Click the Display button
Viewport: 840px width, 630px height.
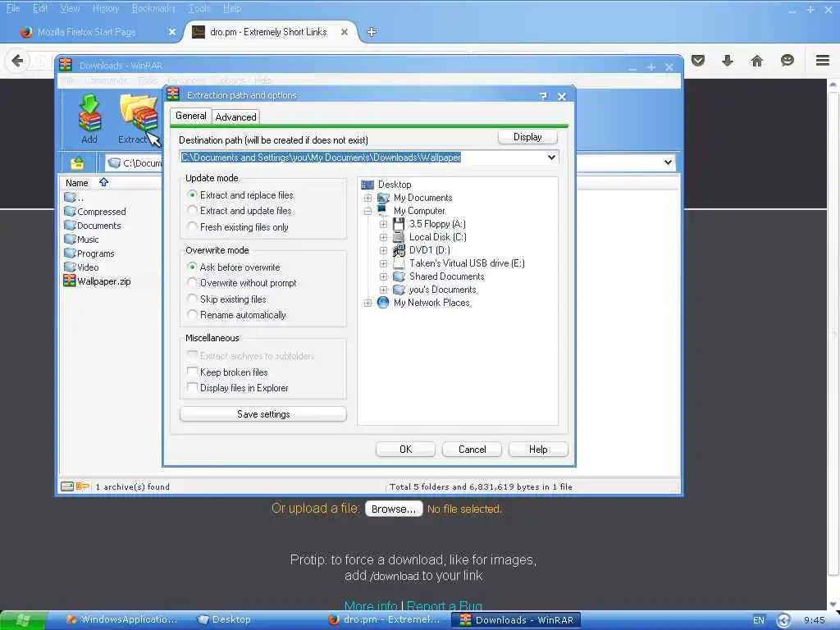(527, 137)
